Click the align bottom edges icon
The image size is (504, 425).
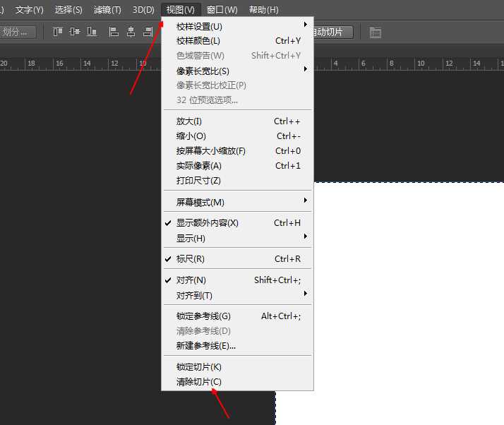92,32
